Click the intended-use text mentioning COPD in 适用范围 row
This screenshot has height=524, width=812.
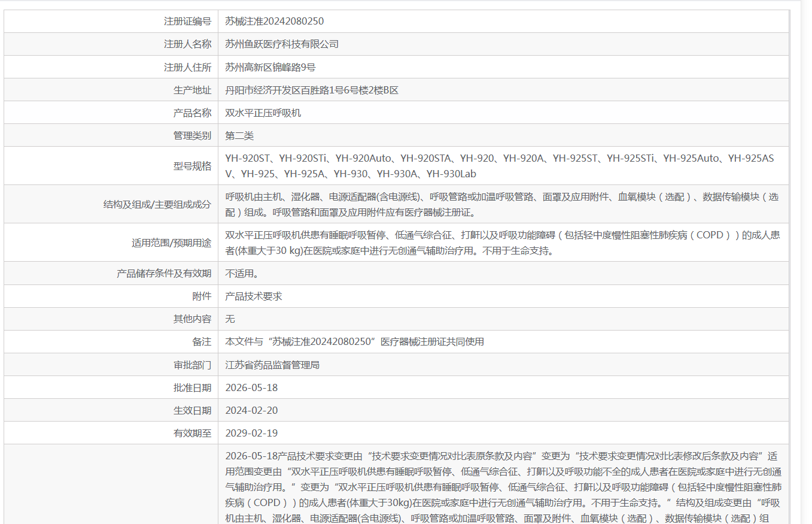(503, 243)
